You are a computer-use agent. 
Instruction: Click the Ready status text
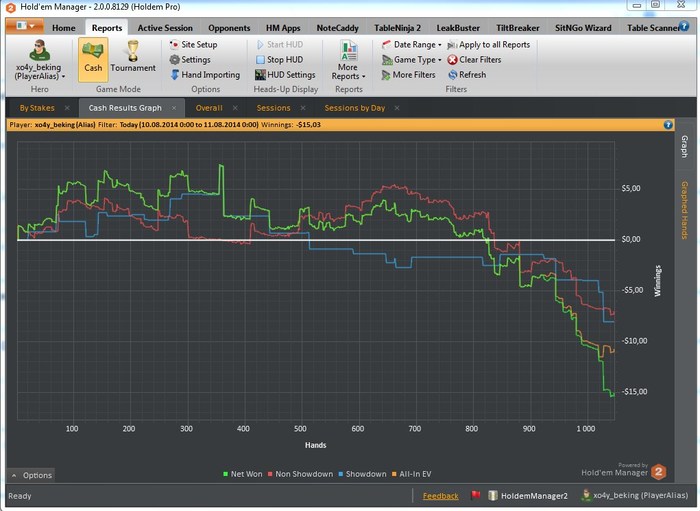pos(20,496)
